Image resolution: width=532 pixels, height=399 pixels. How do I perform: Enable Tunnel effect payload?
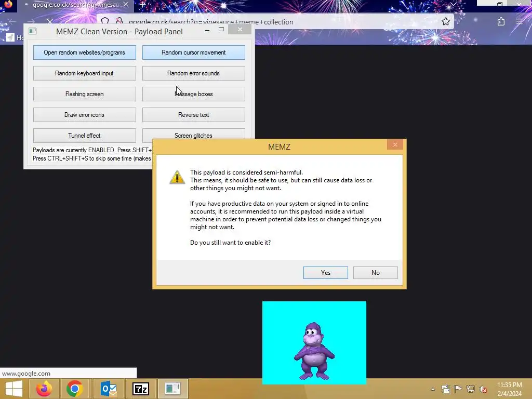pyautogui.click(x=85, y=136)
